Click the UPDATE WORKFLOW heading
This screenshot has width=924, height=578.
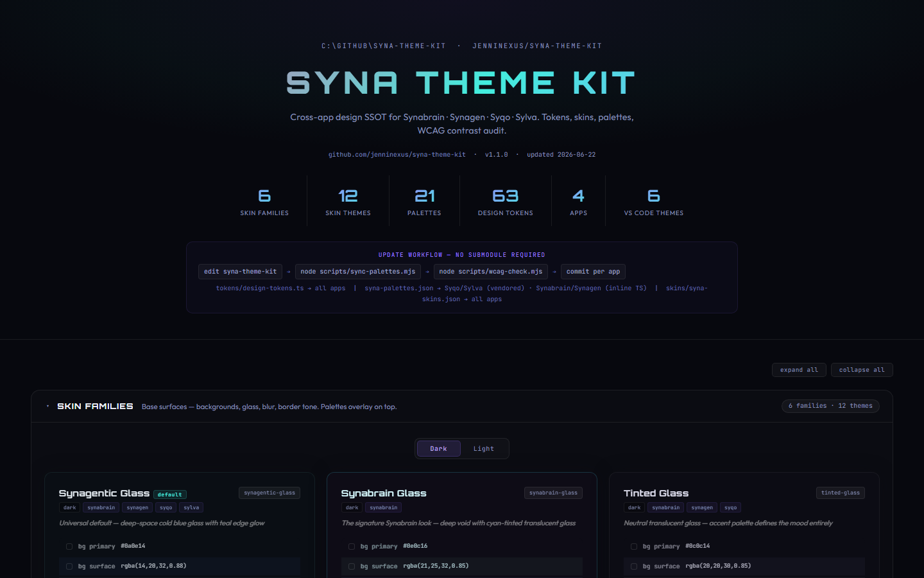(x=462, y=255)
